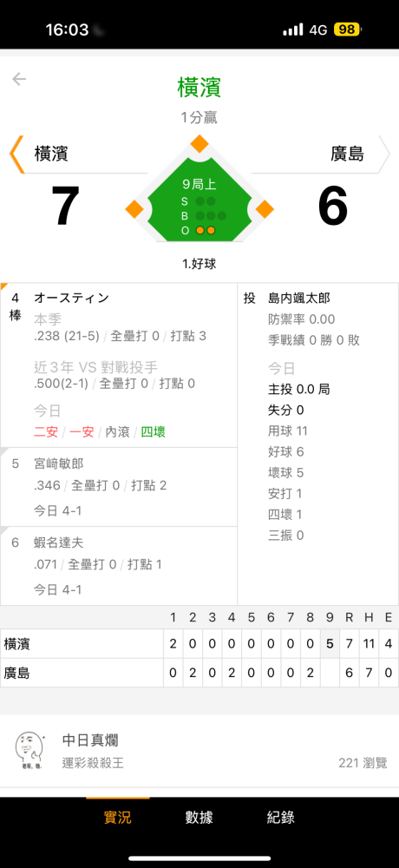
Task: Switch to the 數據 tab
Action: (x=199, y=817)
